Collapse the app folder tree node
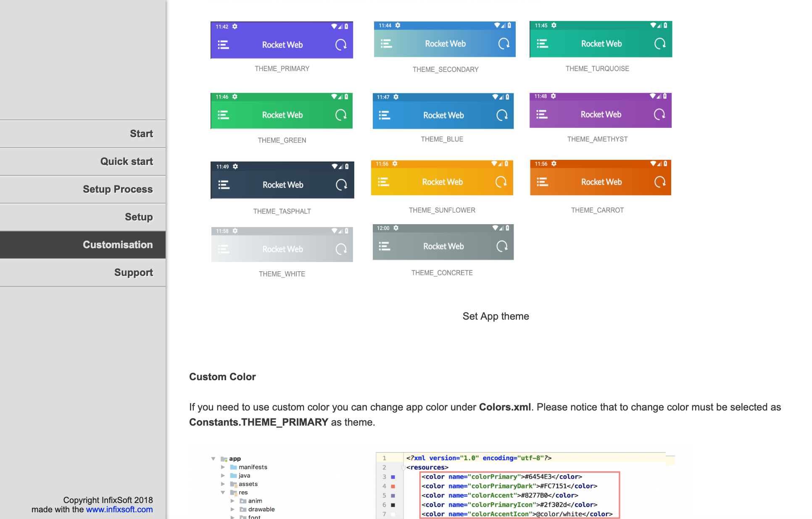 click(x=214, y=458)
